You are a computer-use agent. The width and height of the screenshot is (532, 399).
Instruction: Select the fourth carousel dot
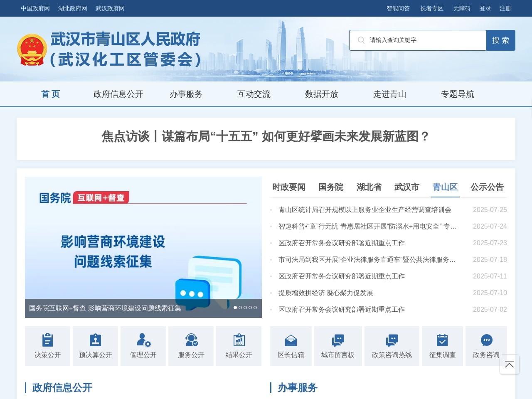[250, 308]
